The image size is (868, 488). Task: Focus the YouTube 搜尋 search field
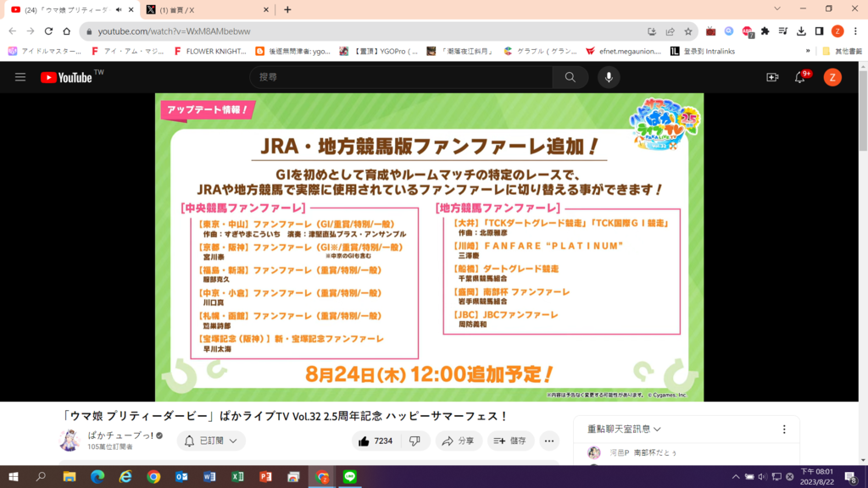(x=401, y=77)
